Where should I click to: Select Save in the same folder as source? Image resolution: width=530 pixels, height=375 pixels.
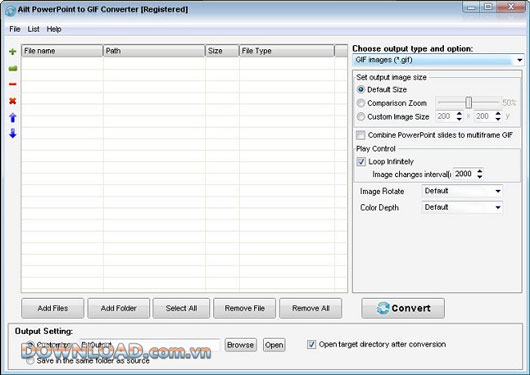[x=30, y=361]
